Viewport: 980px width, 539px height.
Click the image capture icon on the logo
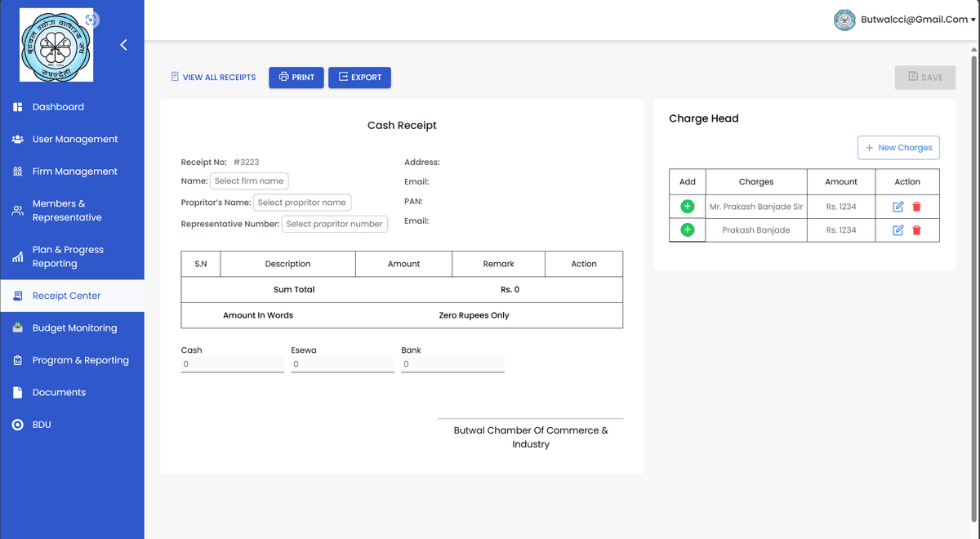point(91,20)
